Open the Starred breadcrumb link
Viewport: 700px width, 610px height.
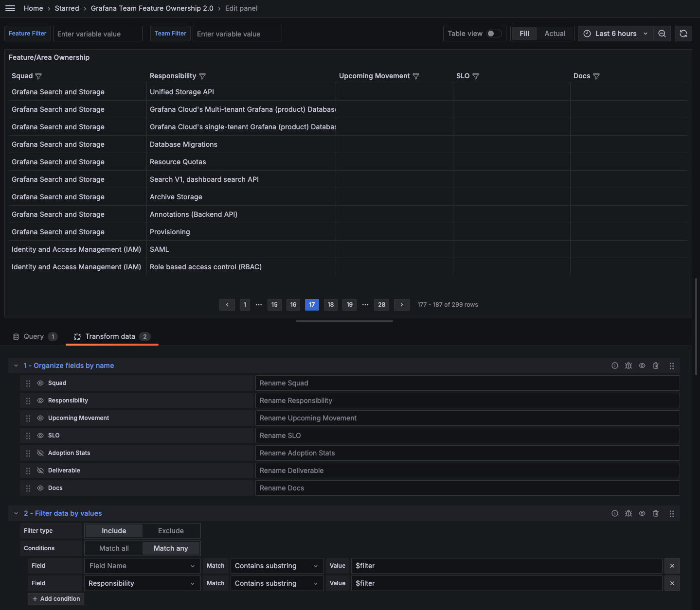tap(67, 8)
